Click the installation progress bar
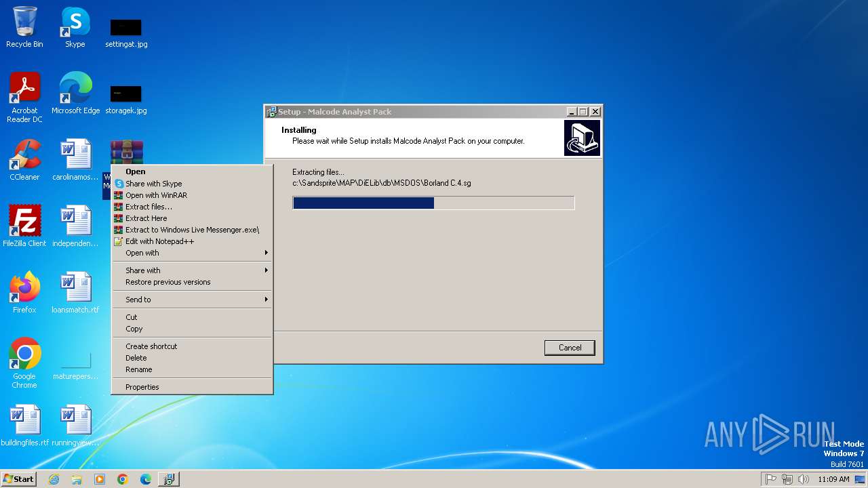The image size is (868, 488). 433,203
